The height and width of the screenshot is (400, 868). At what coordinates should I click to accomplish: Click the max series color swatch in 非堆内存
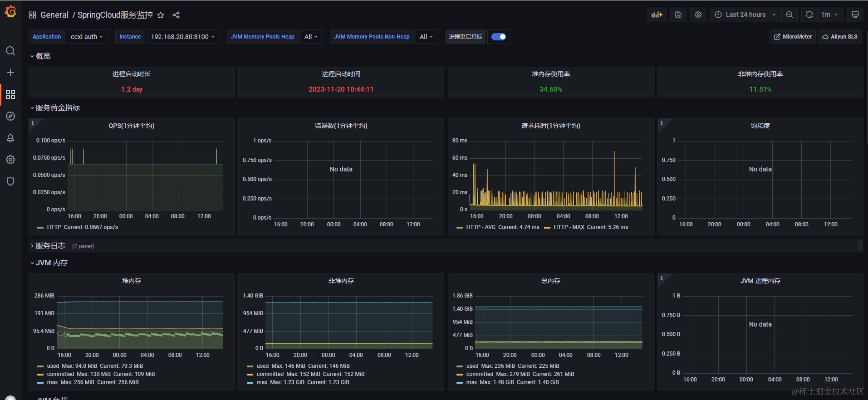click(250, 382)
